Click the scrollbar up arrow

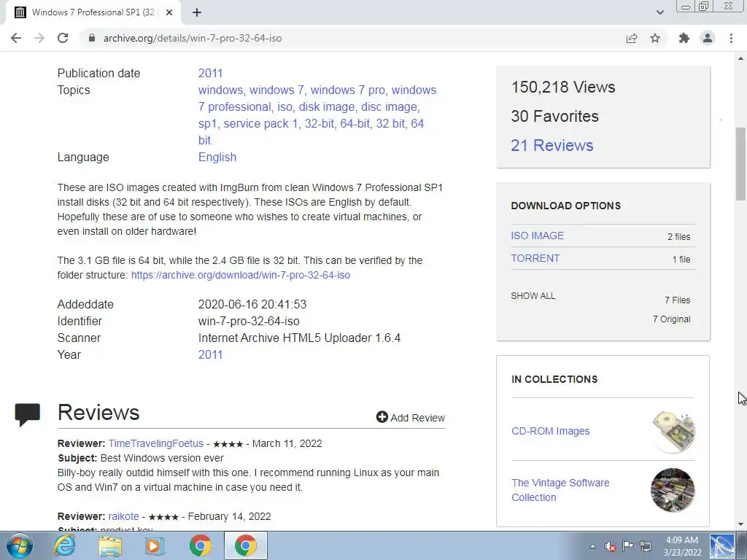[740, 58]
